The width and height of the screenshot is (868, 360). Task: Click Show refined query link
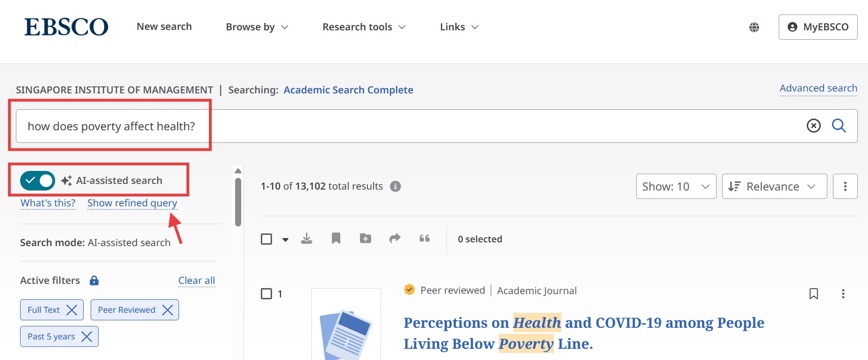pos(132,203)
